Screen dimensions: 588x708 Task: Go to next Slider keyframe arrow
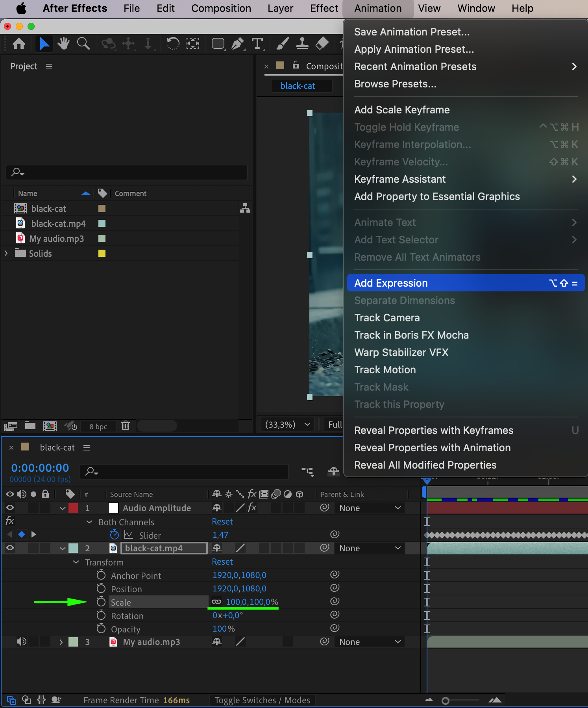[x=33, y=534]
